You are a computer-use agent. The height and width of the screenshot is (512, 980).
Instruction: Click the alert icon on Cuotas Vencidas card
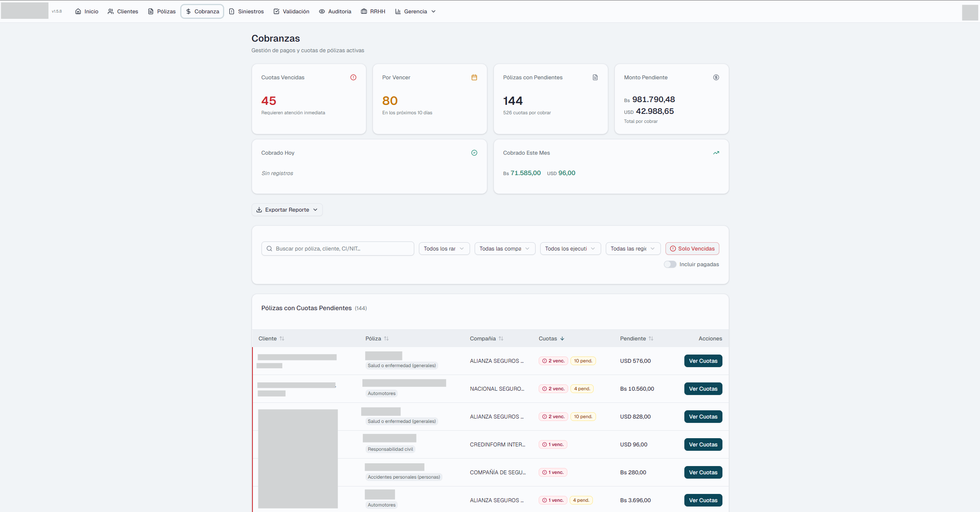353,77
